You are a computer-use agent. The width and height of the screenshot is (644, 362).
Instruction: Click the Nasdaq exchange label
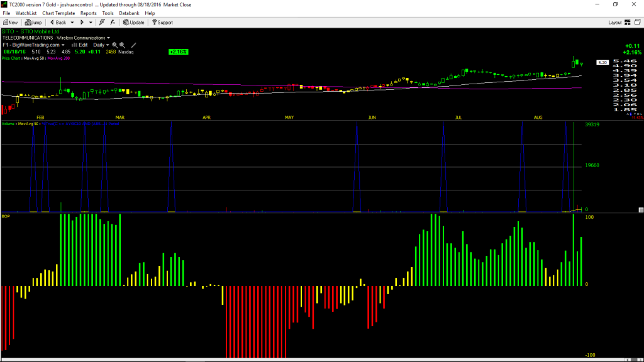[x=126, y=52]
